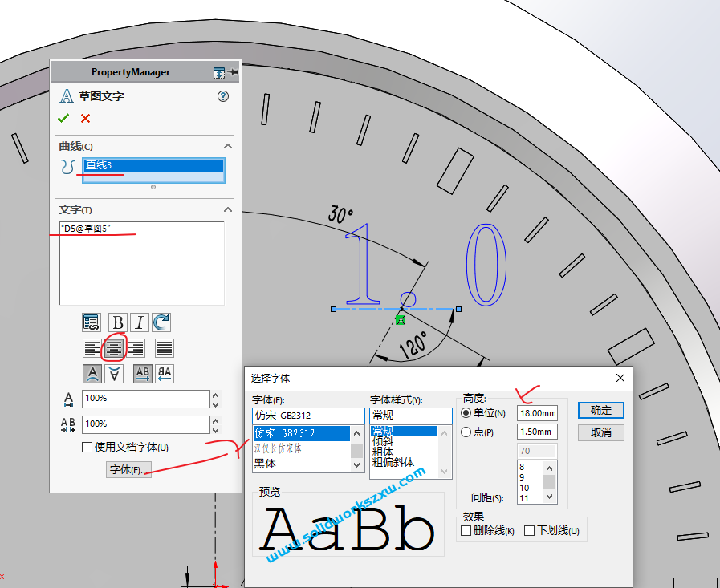Toggle the vertical reverse text icon
Image resolution: width=720 pixels, height=588 pixels.
click(x=113, y=373)
